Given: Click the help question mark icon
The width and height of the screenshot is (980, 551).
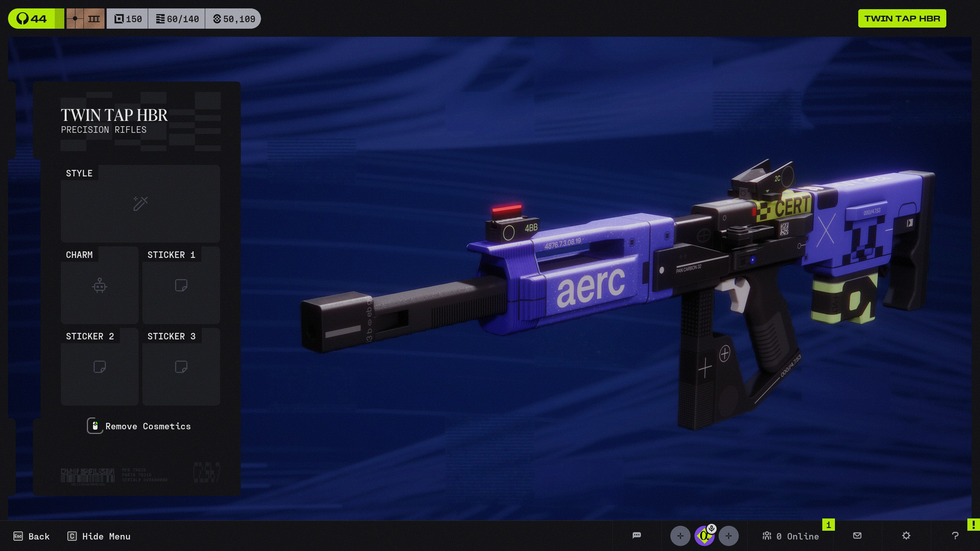Looking at the screenshot, I should pos(955,536).
